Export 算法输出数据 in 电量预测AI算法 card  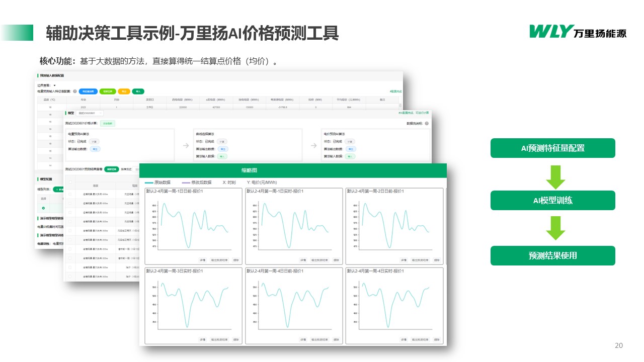pyautogui.click(x=95, y=149)
